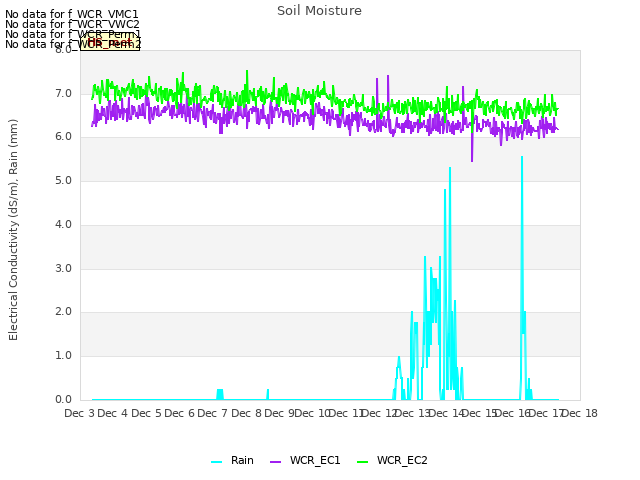The height and width of the screenshot is (480, 640).
Task: Click the green WCR_EC2 legend swatch
Action: [362, 462]
